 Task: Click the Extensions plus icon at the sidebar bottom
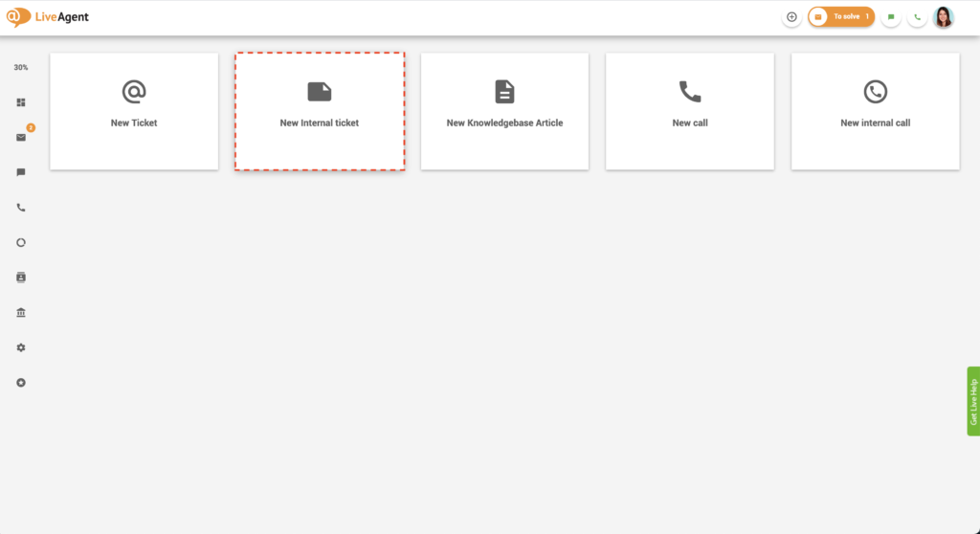(21, 383)
